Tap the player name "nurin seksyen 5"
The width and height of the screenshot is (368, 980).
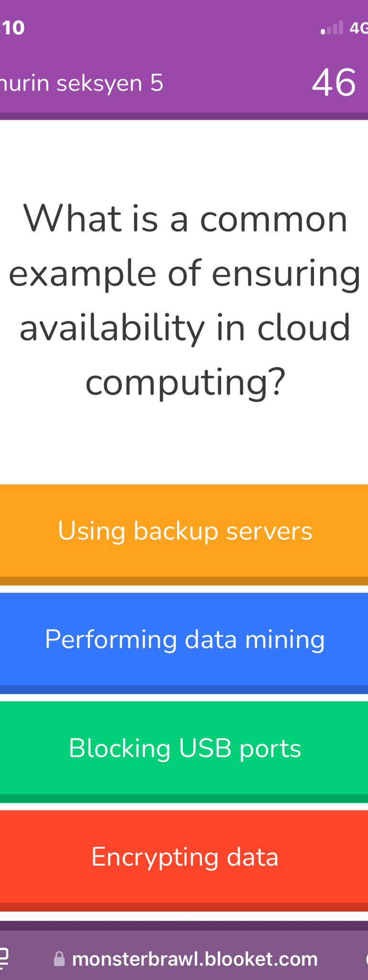[x=81, y=83]
